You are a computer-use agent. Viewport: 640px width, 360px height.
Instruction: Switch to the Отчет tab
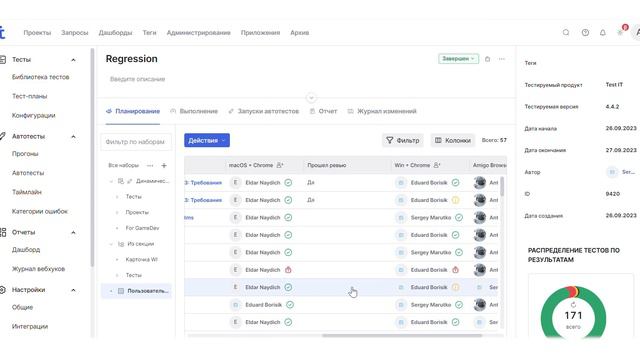click(323, 111)
